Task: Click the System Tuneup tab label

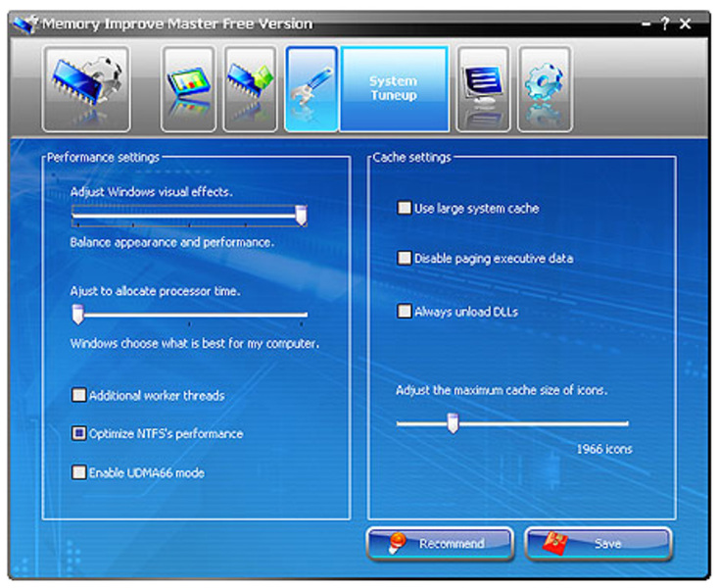Action: point(394,88)
